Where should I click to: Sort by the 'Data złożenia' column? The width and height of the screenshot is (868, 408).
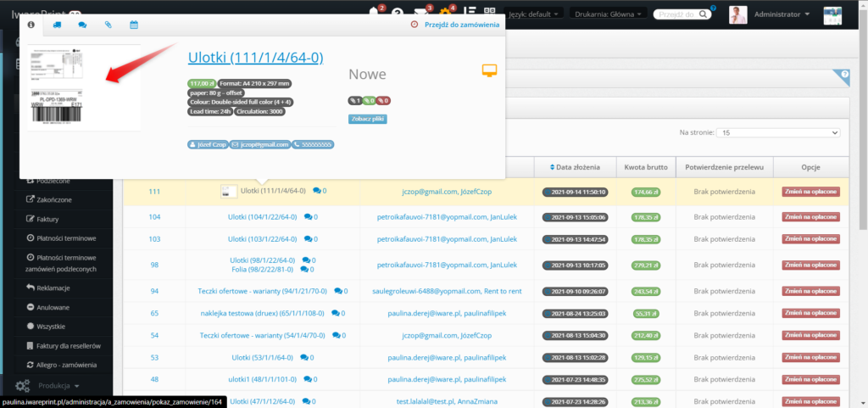[x=576, y=167]
